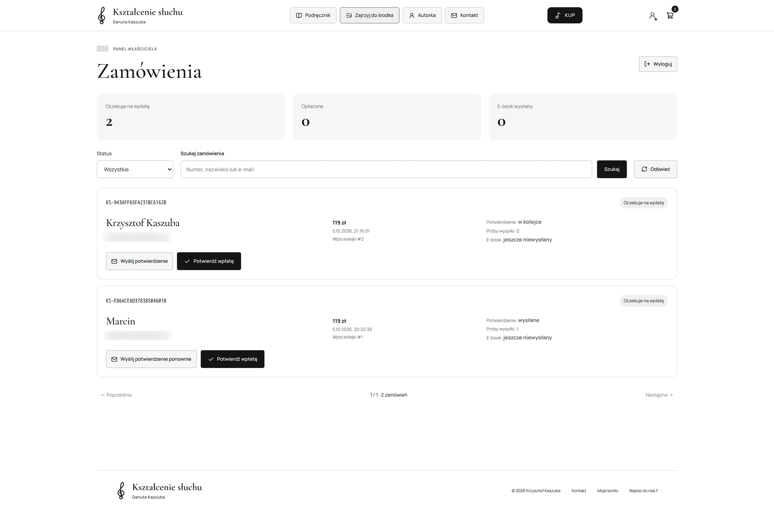The image size is (774, 532).
Task: Resend confirmation for Marcin's order
Action: (151, 359)
